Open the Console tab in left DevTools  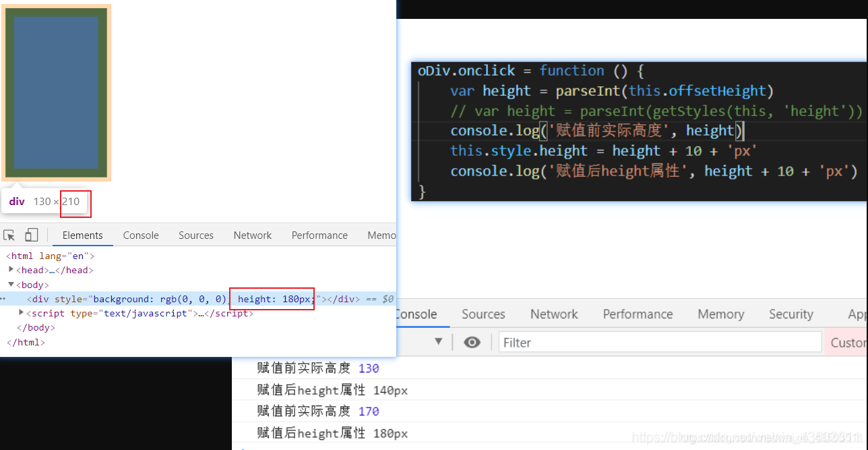click(x=141, y=235)
